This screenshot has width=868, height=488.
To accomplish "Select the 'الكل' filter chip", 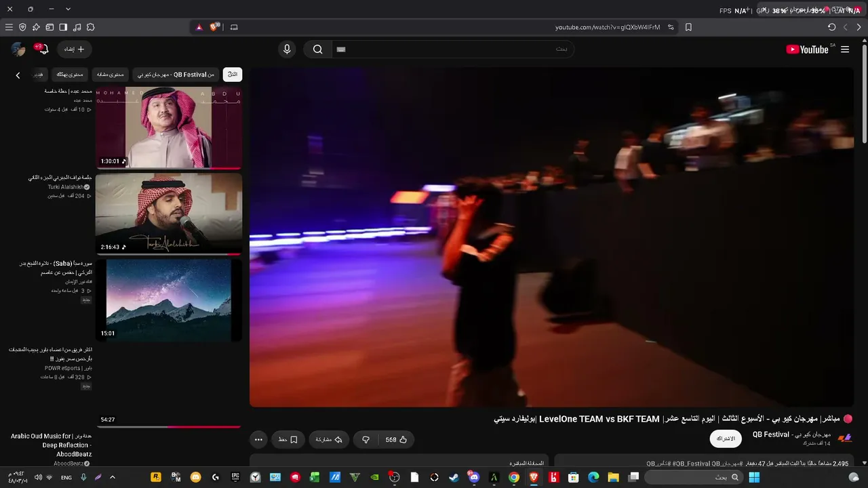I will [x=233, y=75].
